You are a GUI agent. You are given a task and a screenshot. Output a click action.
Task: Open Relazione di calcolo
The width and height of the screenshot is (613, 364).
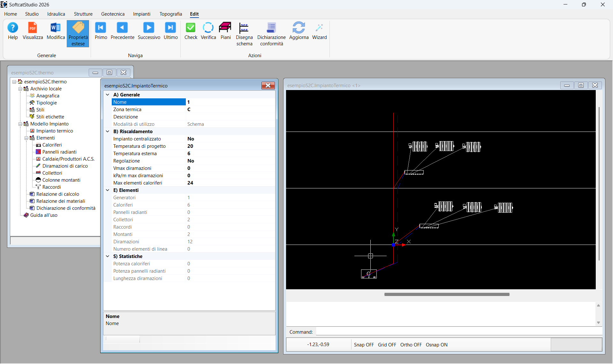(57, 194)
